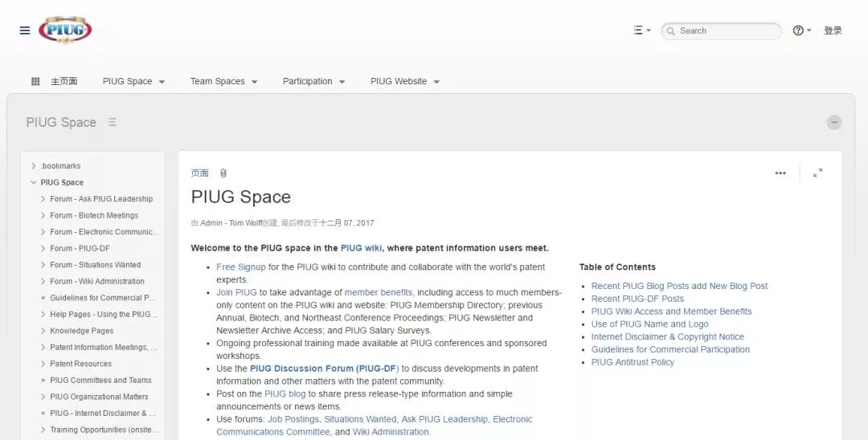Click Situations Wanted link in content
This screenshot has height=440, width=868.
(360, 420)
